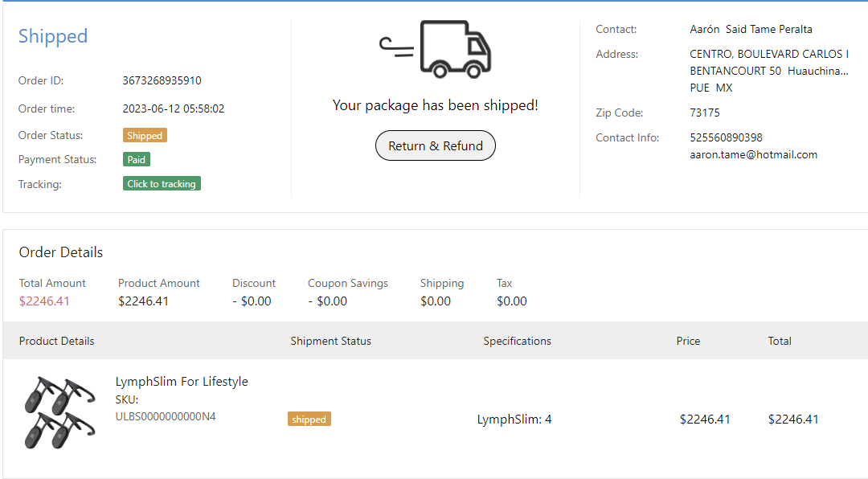Click the blue Shipped page heading

[x=53, y=36]
